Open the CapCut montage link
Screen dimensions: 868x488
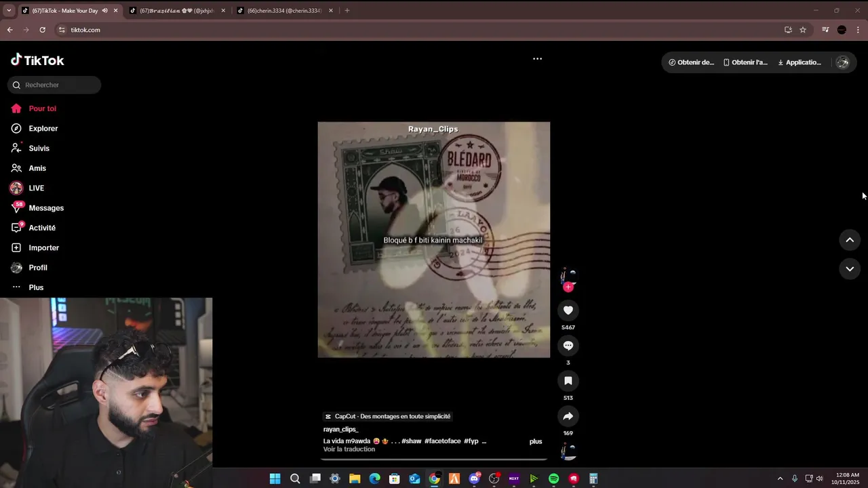coord(388,416)
